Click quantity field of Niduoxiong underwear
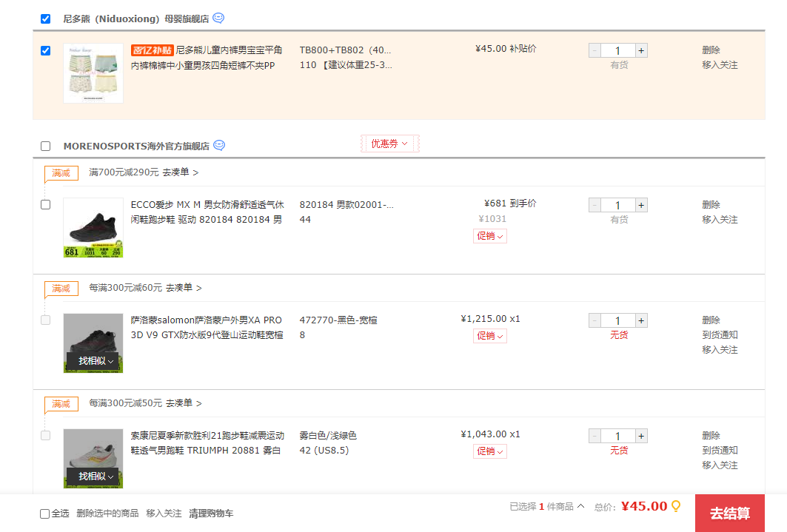 (x=618, y=50)
